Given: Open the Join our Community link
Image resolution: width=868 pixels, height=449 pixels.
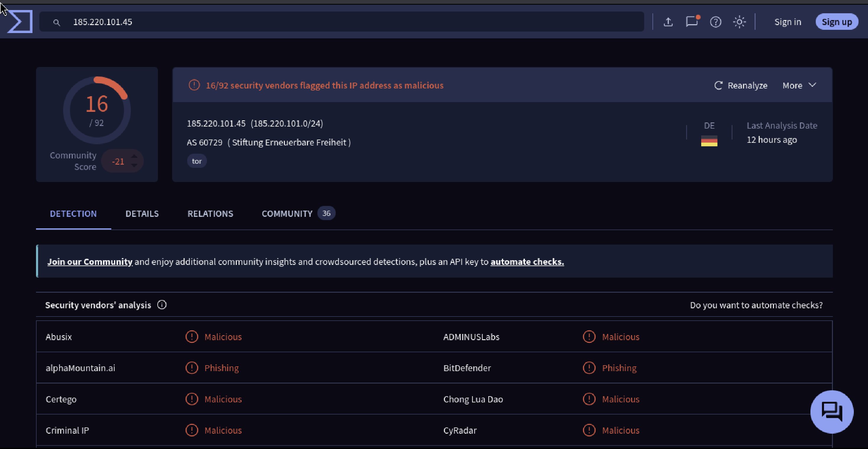Looking at the screenshot, I should click(x=90, y=262).
